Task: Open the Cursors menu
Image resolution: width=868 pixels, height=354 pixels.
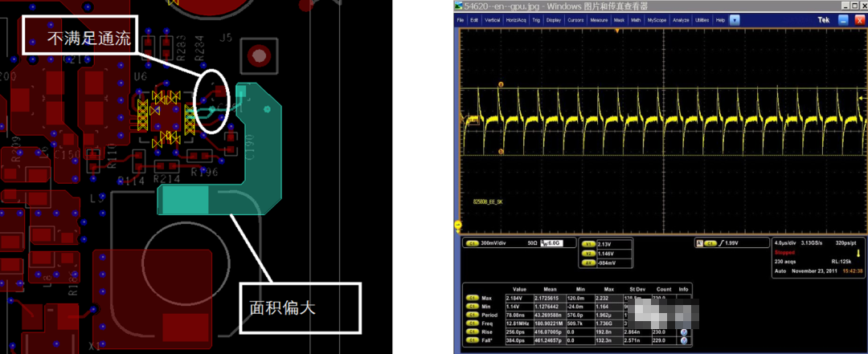Action: pos(575,19)
